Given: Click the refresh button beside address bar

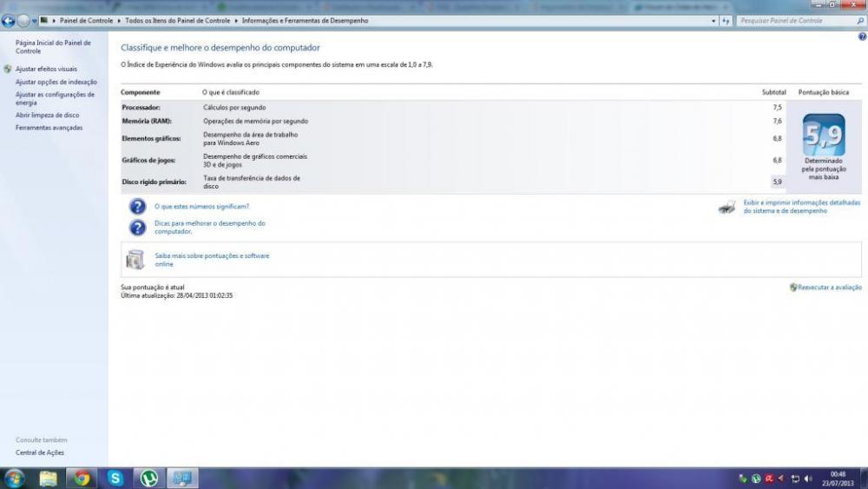Looking at the screenshot, I should click(x=726, y=20).
